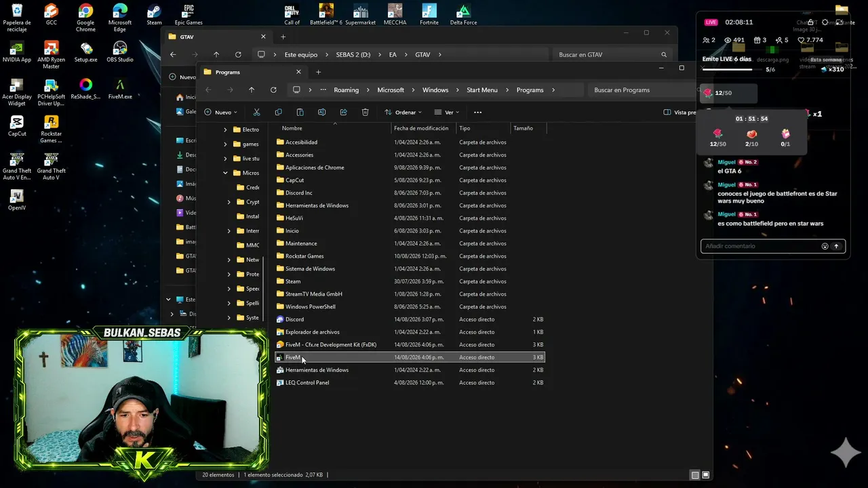
Task: Click the Añadir comentario input field
Action: coord(760,246)
